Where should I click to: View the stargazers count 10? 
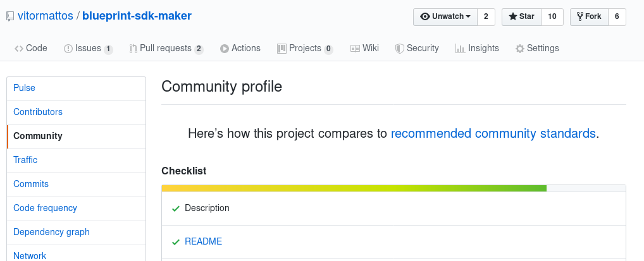(x=552, y=17)
